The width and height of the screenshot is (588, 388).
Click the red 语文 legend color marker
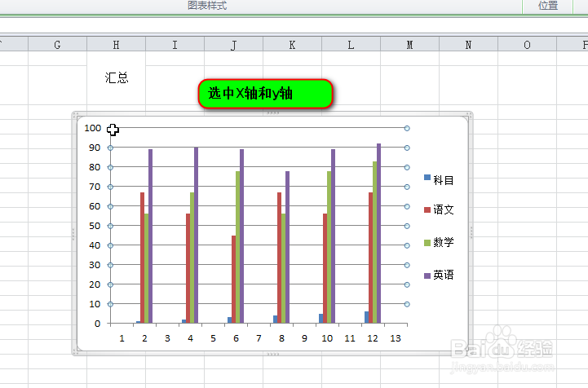click(427, 209)
